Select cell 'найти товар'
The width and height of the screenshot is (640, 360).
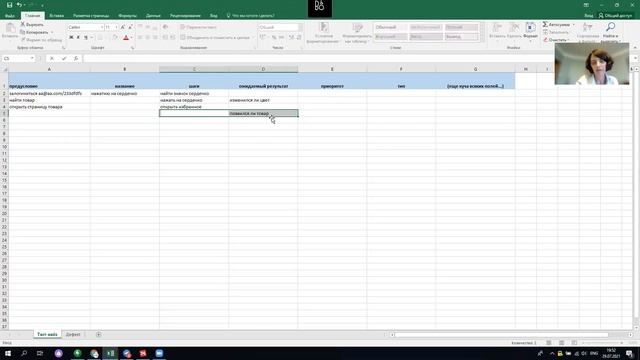pos(49,100)
